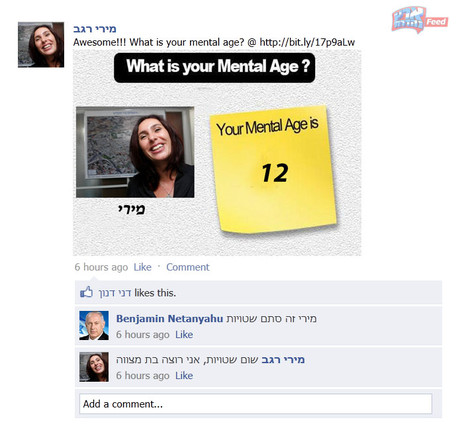Viewport: 460px width, 430px height.
Task: Click Benjamin Netanyahu's comment avatar
Action: tap(94, 325)
